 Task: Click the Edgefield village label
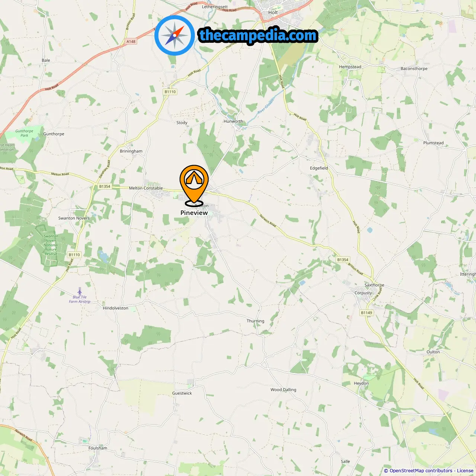point(319,168)
